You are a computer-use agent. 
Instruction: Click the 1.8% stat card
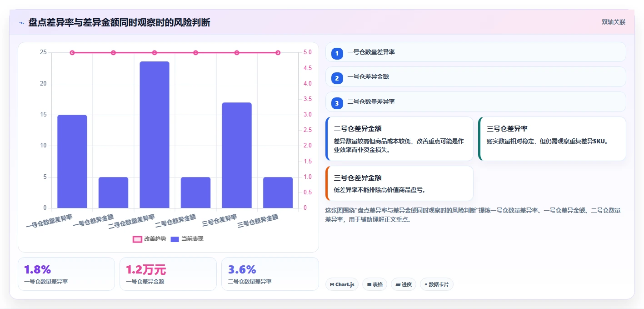[66, 274]
